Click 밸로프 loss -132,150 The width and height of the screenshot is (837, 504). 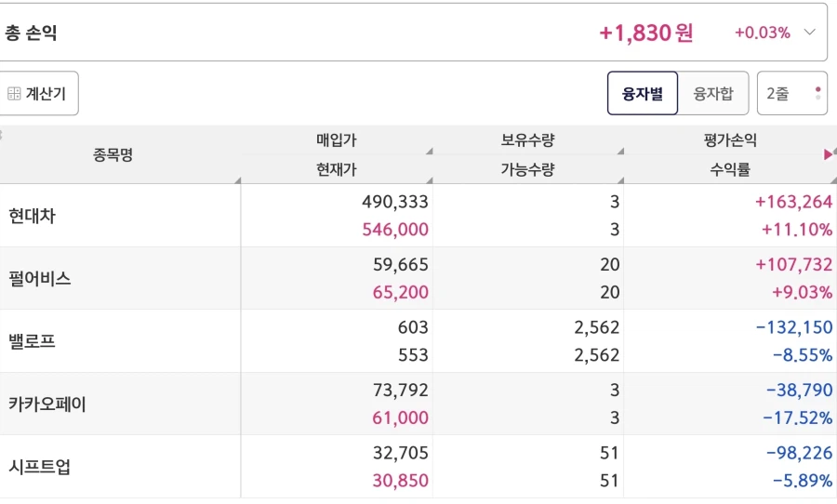(794, 327)
